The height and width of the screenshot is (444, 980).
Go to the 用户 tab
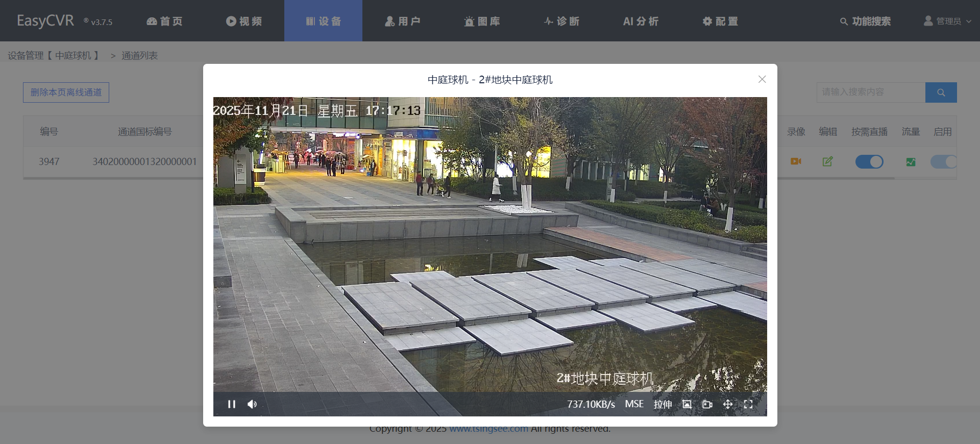pyautogui.click(x=403, y=21)
